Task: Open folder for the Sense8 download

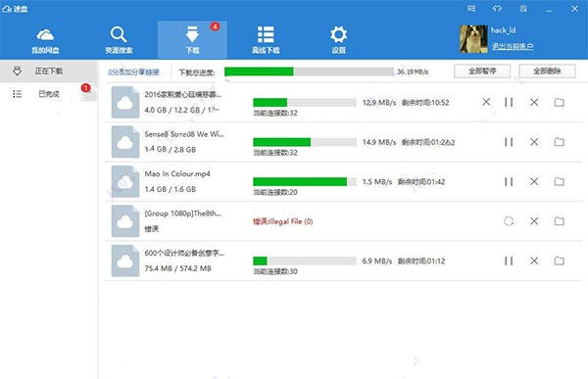Action: (x=560, y=142)
